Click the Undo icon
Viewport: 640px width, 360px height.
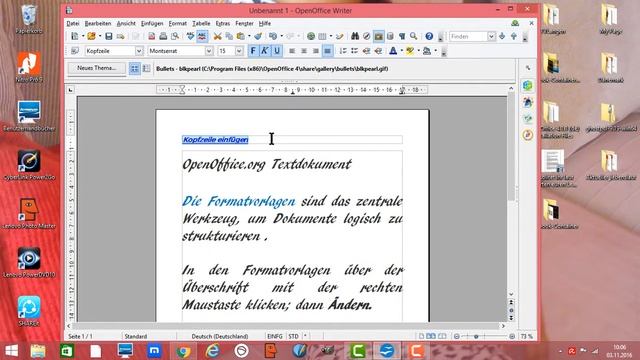[x=273, y=37]
